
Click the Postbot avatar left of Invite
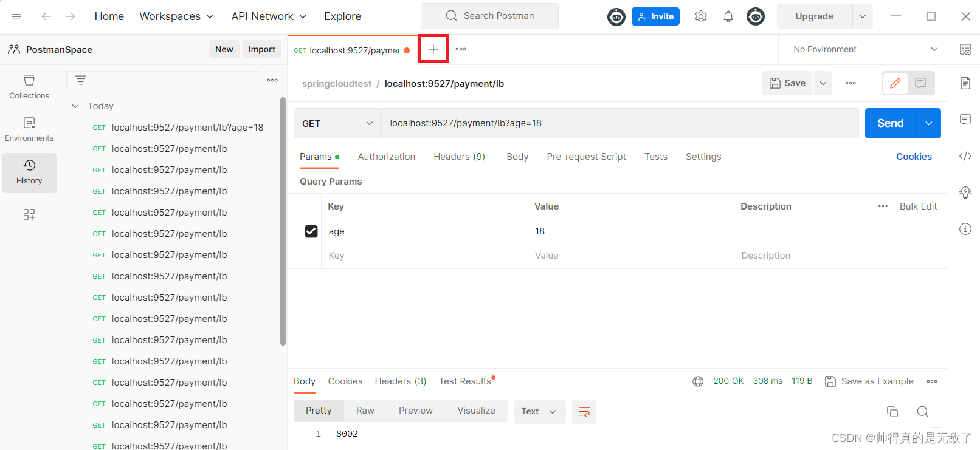click(616, 16)
